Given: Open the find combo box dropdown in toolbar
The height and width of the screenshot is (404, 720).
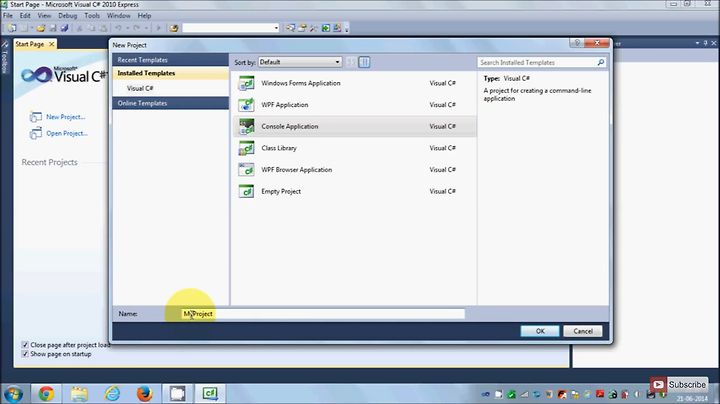Looking at the screenshot, I should 276,28.
